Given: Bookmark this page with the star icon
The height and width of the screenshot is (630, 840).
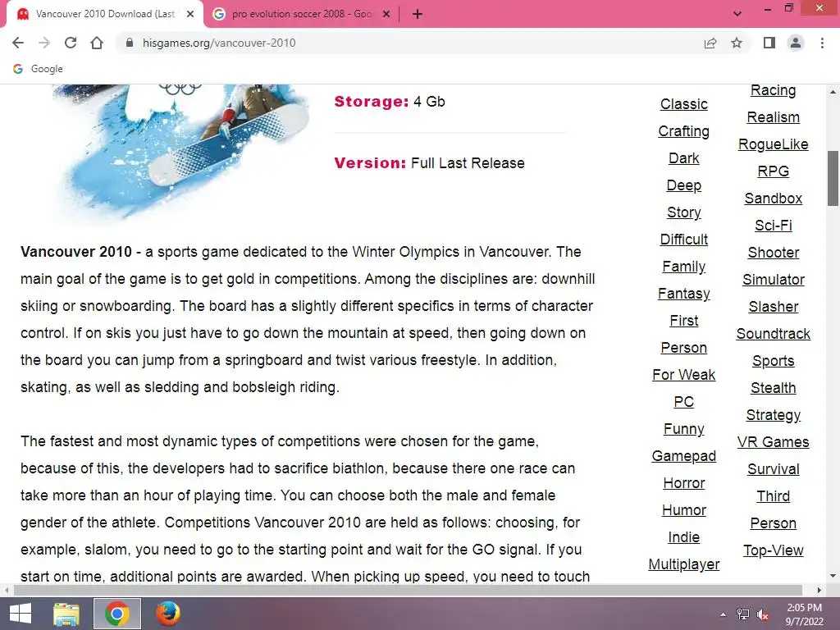Looking at the screenshot, I should point(737,43).
